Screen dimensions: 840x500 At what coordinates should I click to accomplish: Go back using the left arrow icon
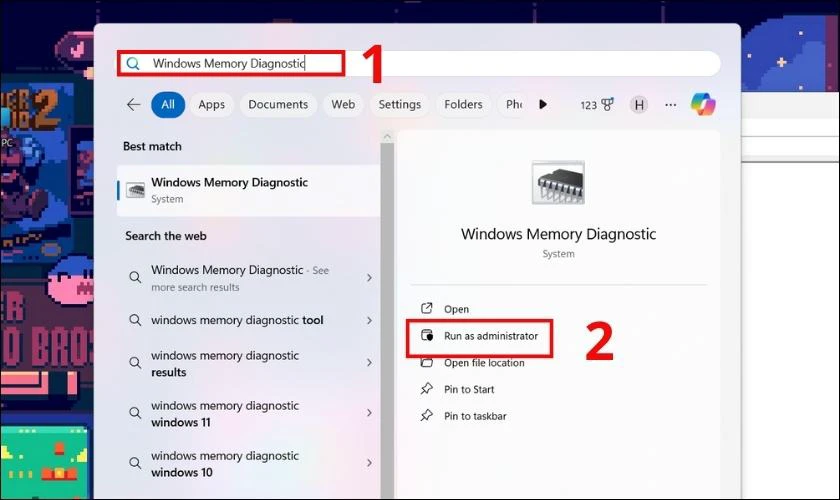[133, 105]
